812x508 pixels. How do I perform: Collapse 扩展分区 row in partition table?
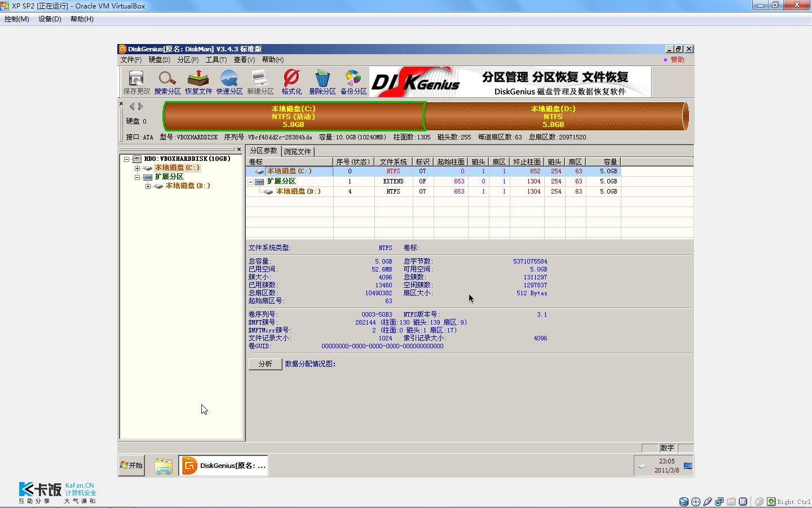point(250,182)
